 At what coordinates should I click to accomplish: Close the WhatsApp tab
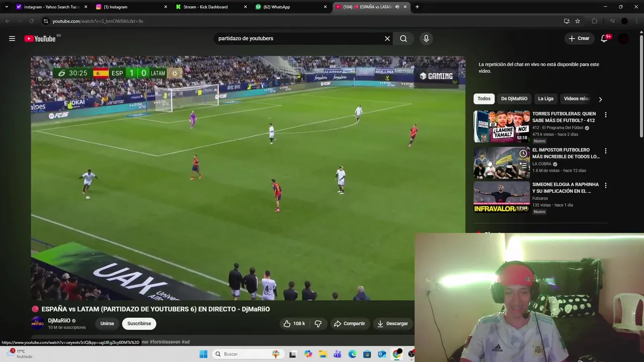(325, 7)
